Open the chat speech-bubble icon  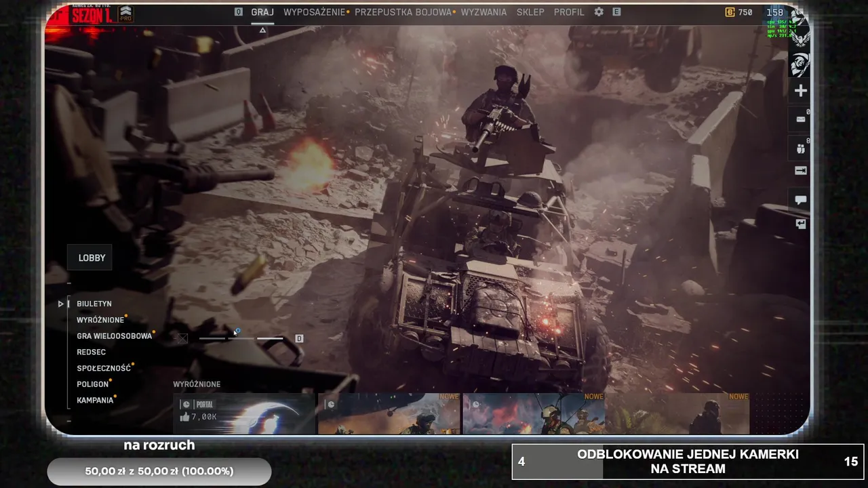pos(801,200)
